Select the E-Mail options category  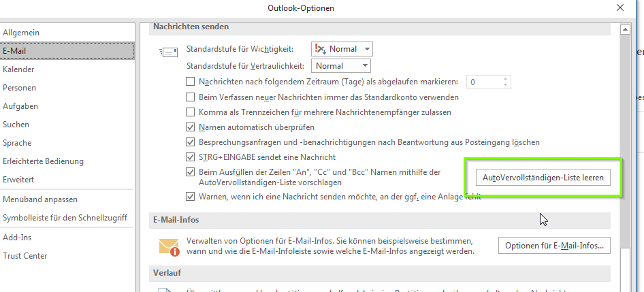point(67,51)
